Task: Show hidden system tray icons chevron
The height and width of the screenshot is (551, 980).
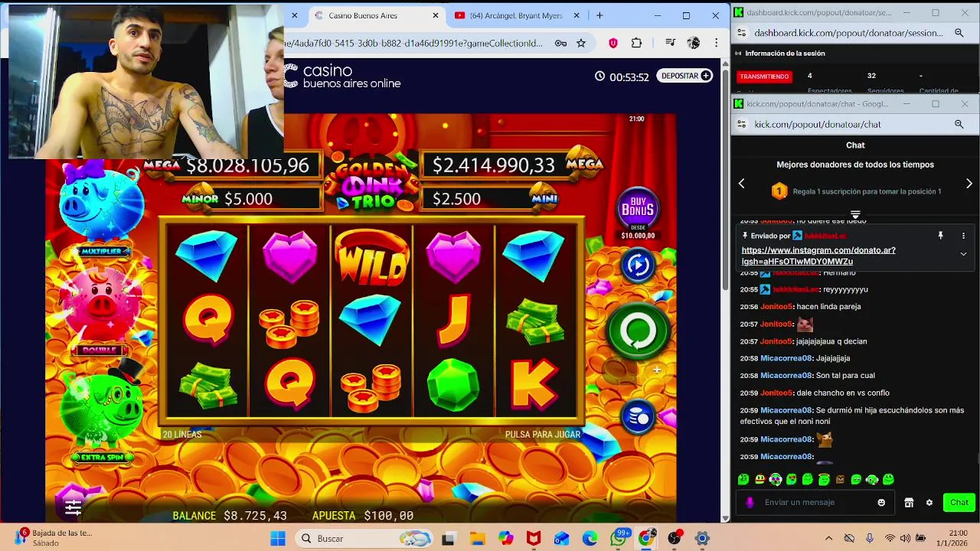Action: pos(828,539)
